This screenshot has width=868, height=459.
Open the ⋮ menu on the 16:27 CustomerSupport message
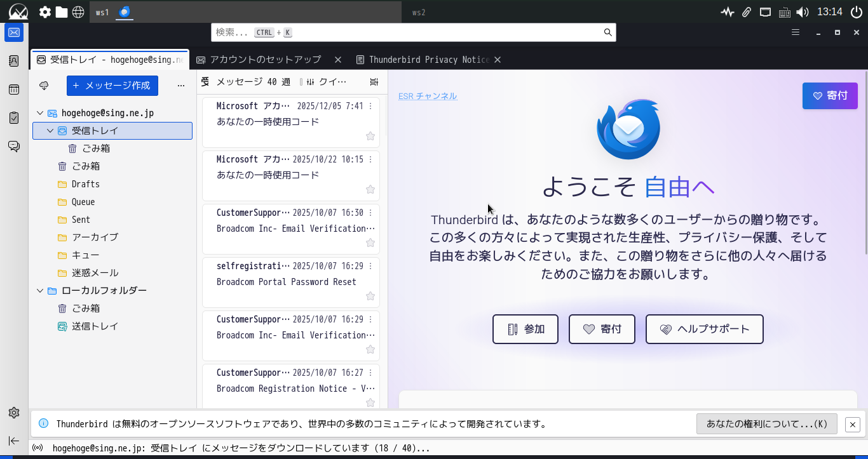(370, 373)
